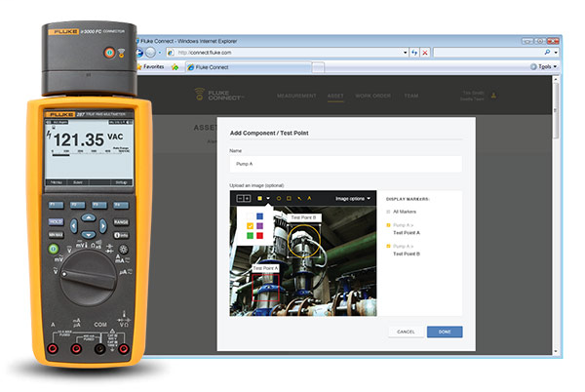
Task: Switch to the Measurement tab
Action: [296, 96]
